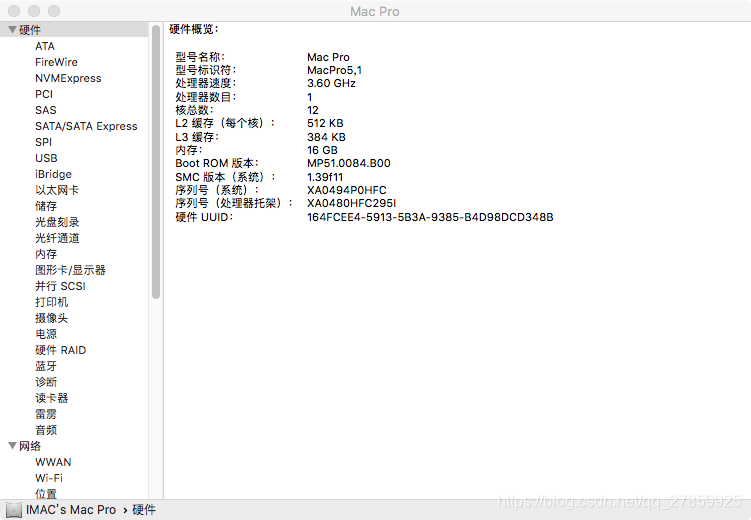This screenshot has height=520, width=751.
Task: Show 内存 details from sidebar
Action: point(46,254)
